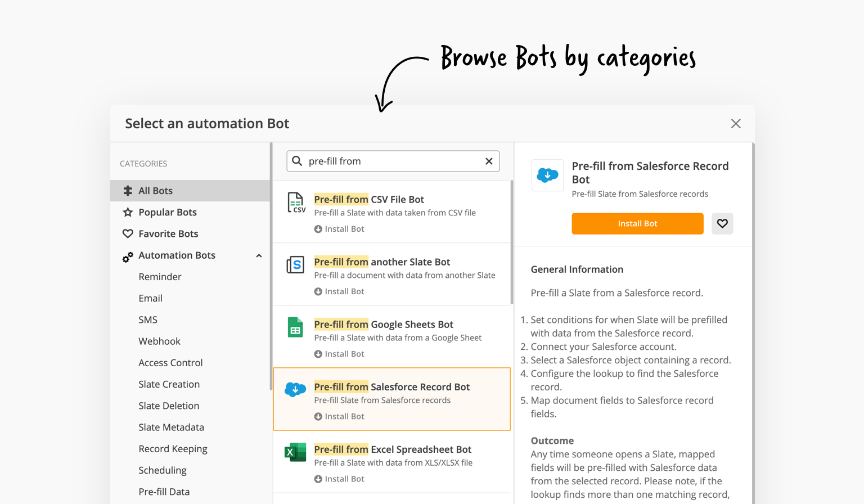Open the Favorite Bots category

[x=168, y=234]
